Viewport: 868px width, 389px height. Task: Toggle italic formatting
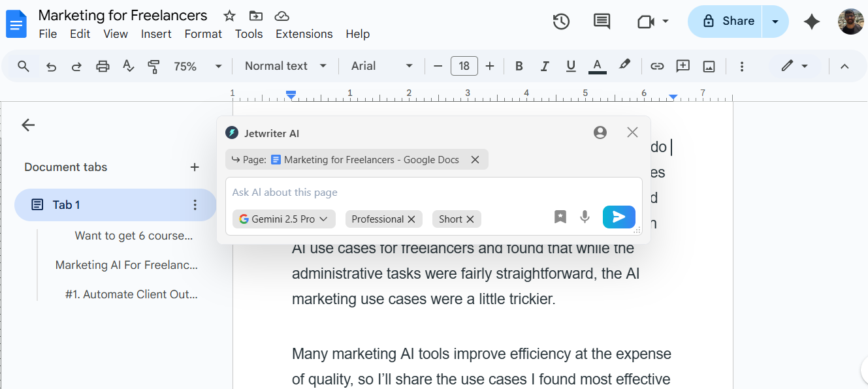tap(545, 66)
